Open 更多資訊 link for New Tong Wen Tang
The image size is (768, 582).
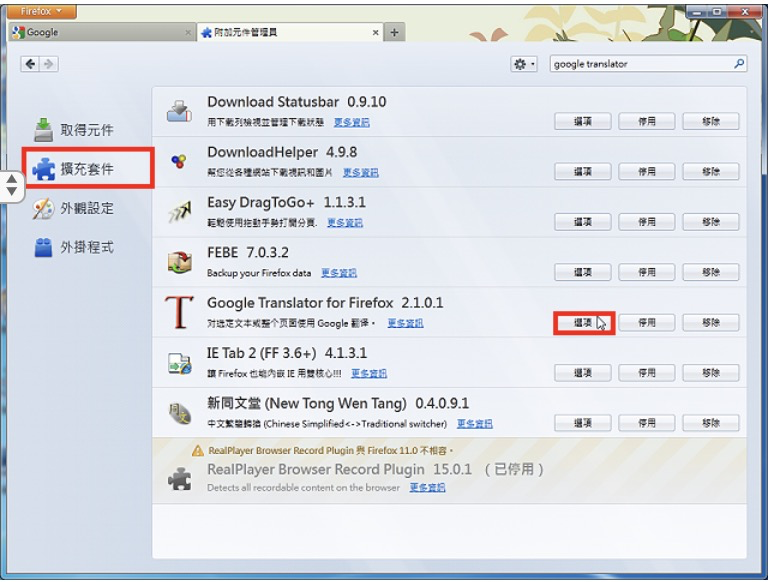click(x=475, y=424)
